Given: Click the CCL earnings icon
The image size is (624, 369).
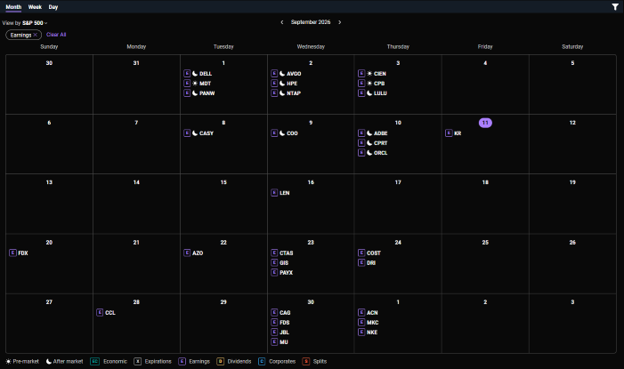Looking at the screenshot, I should click(x=100, y=312).
